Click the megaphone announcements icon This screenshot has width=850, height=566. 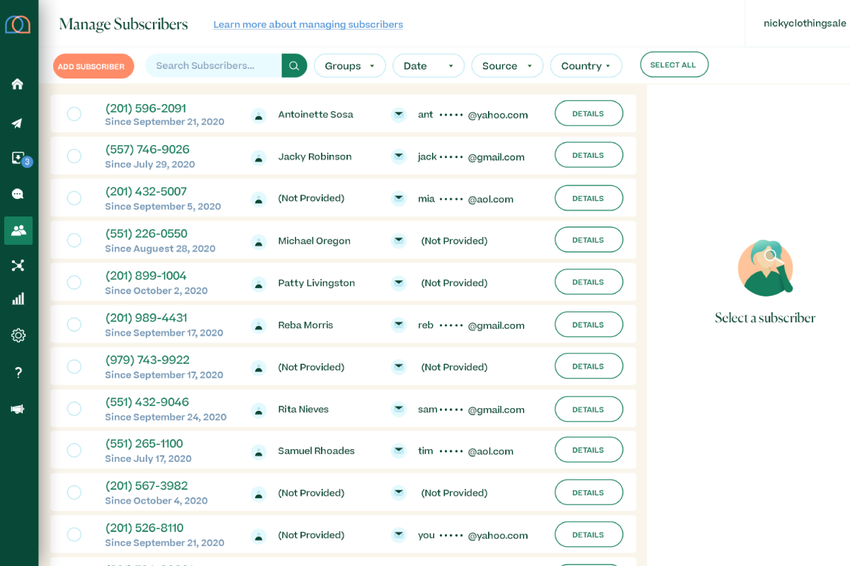(x=18, y=409)
